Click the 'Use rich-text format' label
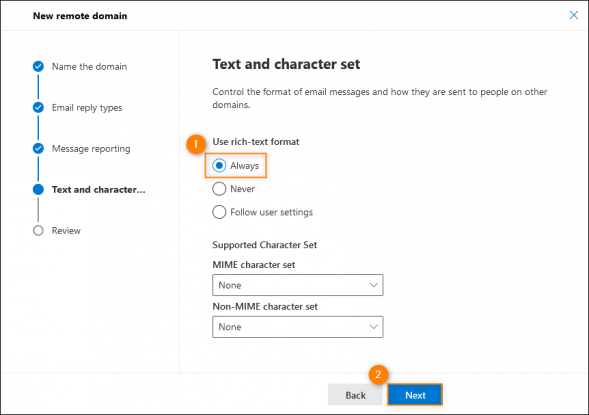The height and width of the screenshot is (415, 589). tap(256, 142)
